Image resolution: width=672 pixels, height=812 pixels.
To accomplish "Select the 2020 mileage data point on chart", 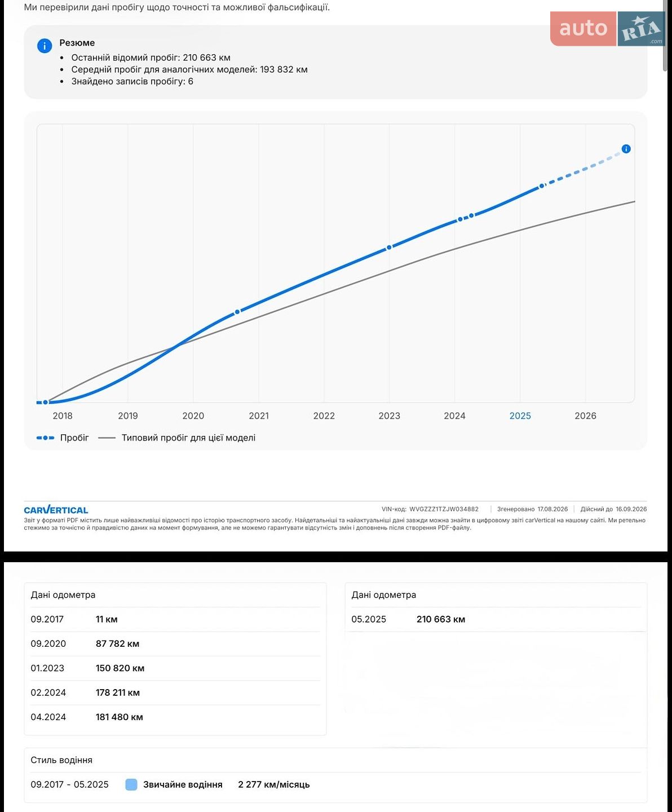I will pyautogui.click(x=237, y=311).
